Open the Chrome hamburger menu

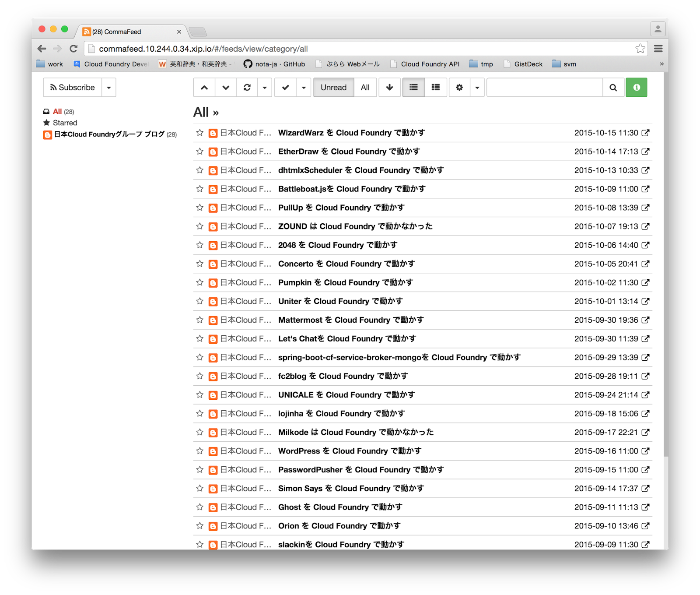pyautogui.click(x=658, y=49)
